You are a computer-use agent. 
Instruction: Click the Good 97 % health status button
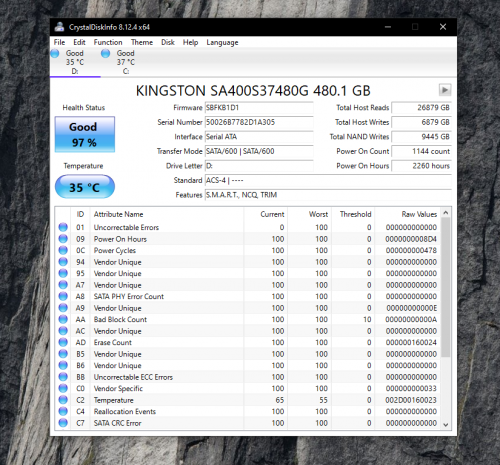[85, 134]
